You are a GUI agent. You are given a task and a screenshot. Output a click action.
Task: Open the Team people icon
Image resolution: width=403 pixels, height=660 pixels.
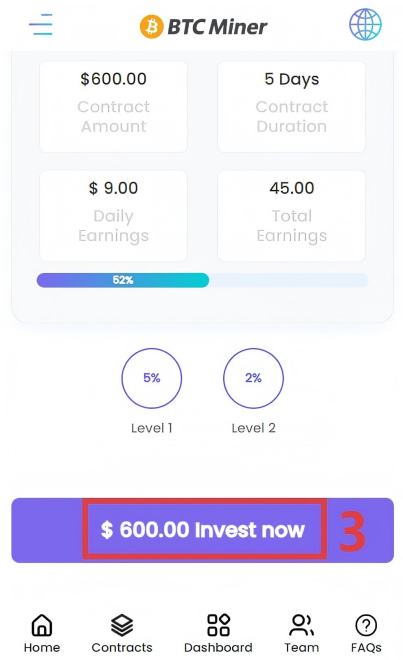(x=302, y=625)
